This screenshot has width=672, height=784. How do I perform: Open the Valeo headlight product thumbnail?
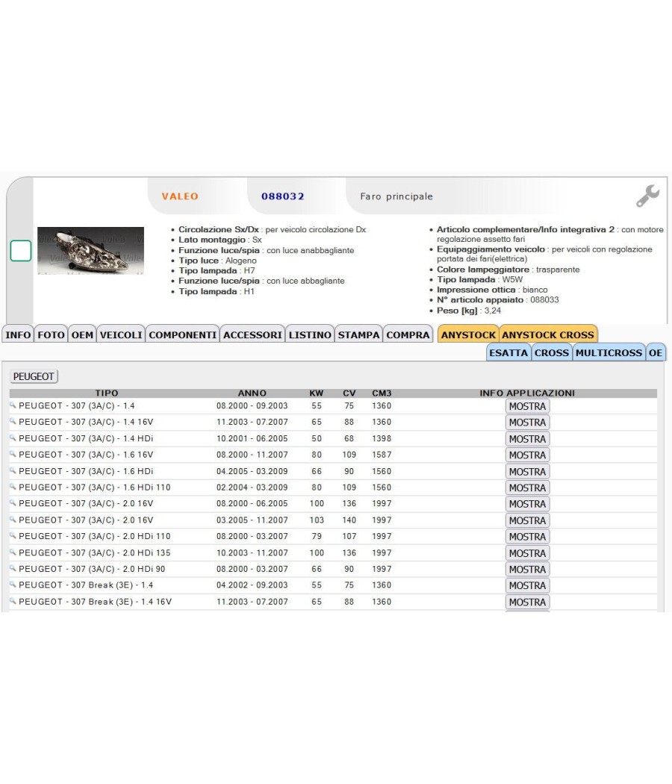point(90,250)
